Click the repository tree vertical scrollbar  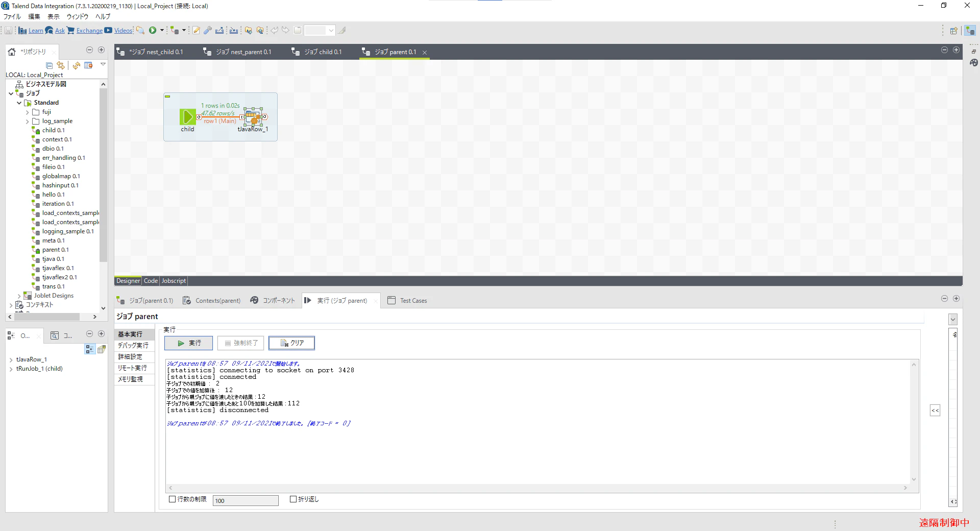coord(103,174)
